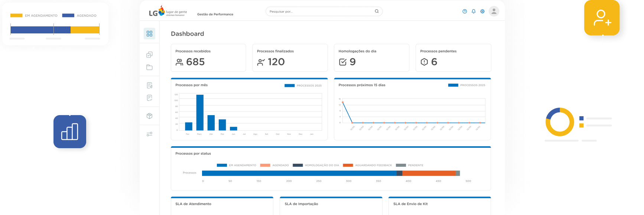Open the Processos pendentes card
Viewport: 644px width, 215px height.
click(x=453, y=58)
